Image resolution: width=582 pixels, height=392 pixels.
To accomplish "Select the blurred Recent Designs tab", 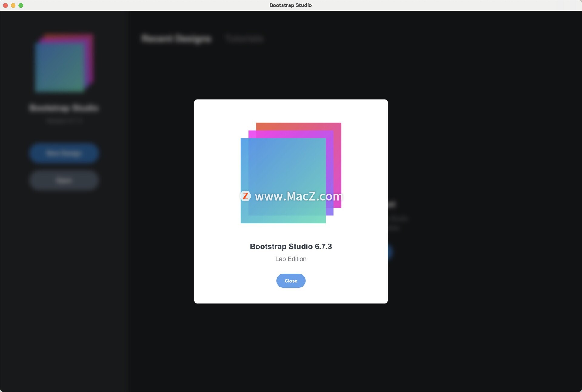I will [176, 39].
